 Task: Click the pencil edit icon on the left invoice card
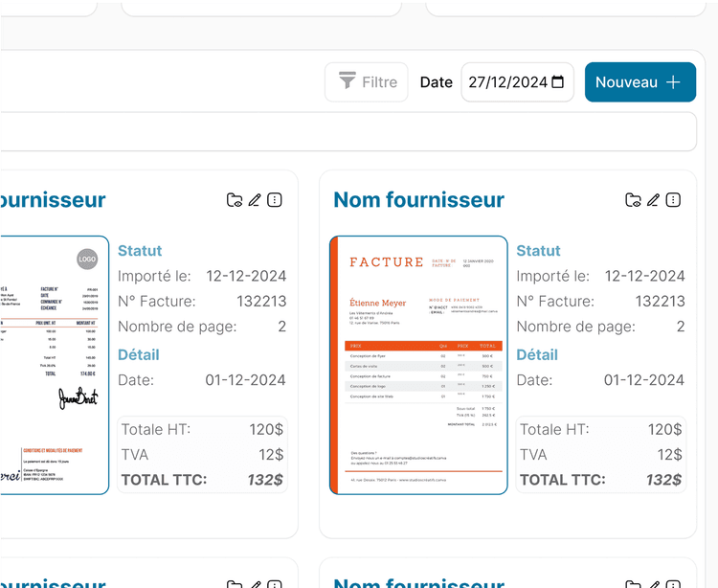click(x=255, y=200)
